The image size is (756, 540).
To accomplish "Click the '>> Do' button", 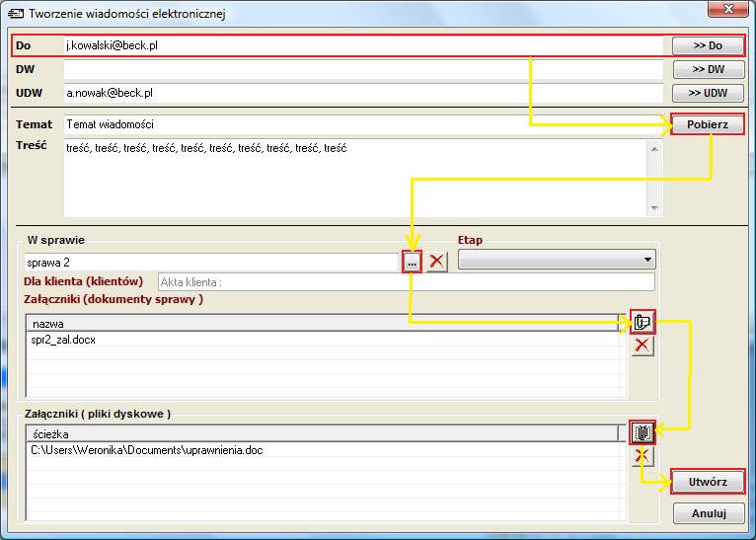I will point(708,45).
